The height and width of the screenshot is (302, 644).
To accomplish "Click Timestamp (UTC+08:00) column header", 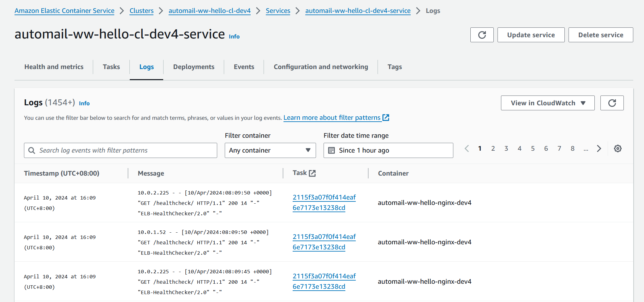I will (x=62, y=173).
